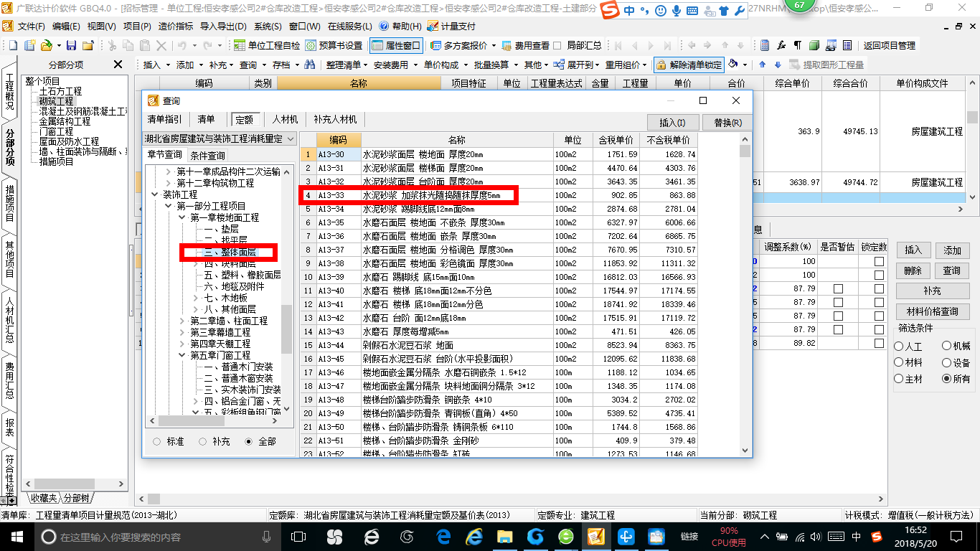This screenshot has width=980, height=551.
Task: Click 插入(I) button in query dialog
Action: (672, 122)
